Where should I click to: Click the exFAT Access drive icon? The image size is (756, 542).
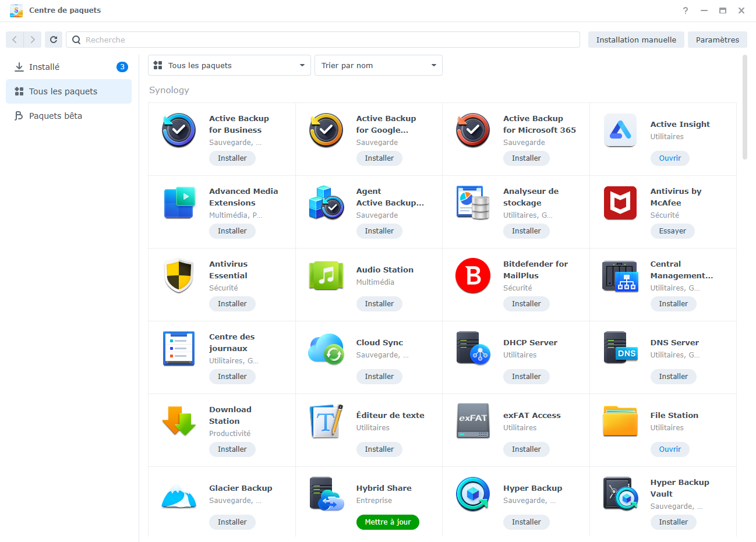[x=473, y=421]
